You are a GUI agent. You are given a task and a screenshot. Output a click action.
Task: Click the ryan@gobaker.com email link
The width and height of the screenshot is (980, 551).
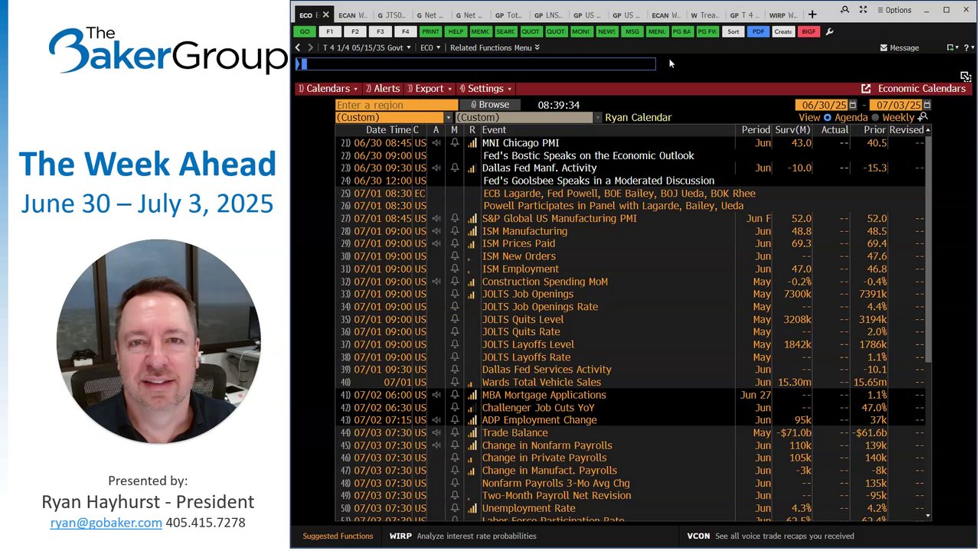(x=106, y=523)
